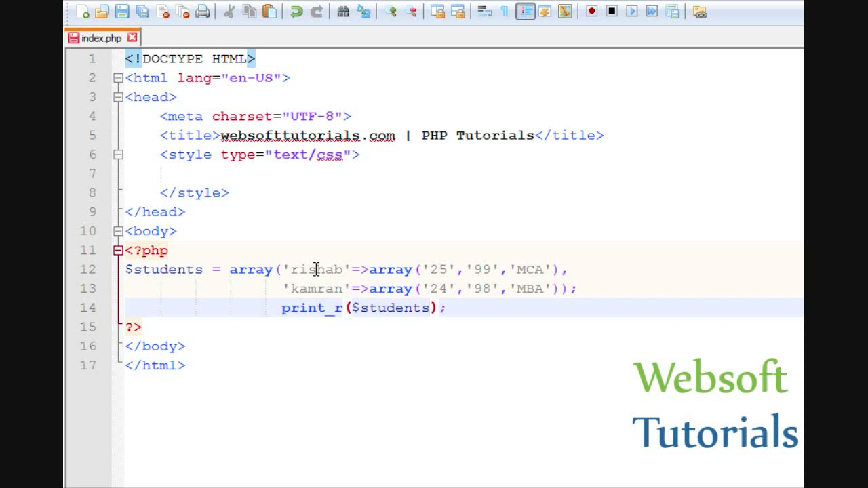
Task: Click the <?php opening tag
Action: 146,250
